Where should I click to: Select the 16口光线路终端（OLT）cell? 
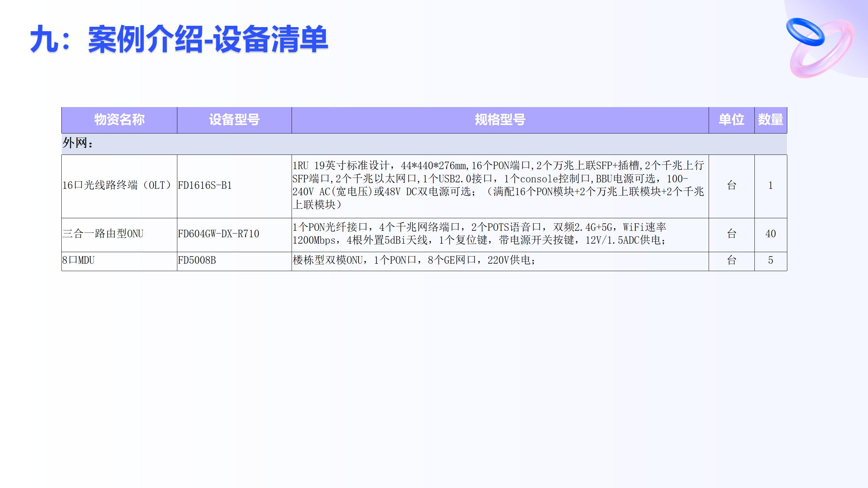(x=119, y=186)
